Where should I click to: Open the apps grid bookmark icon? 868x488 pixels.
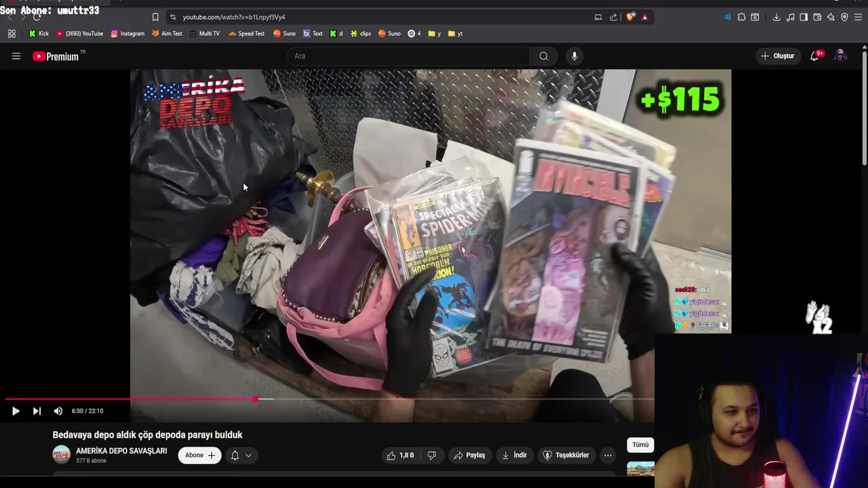pyautogui.click(x=12, y=33)
